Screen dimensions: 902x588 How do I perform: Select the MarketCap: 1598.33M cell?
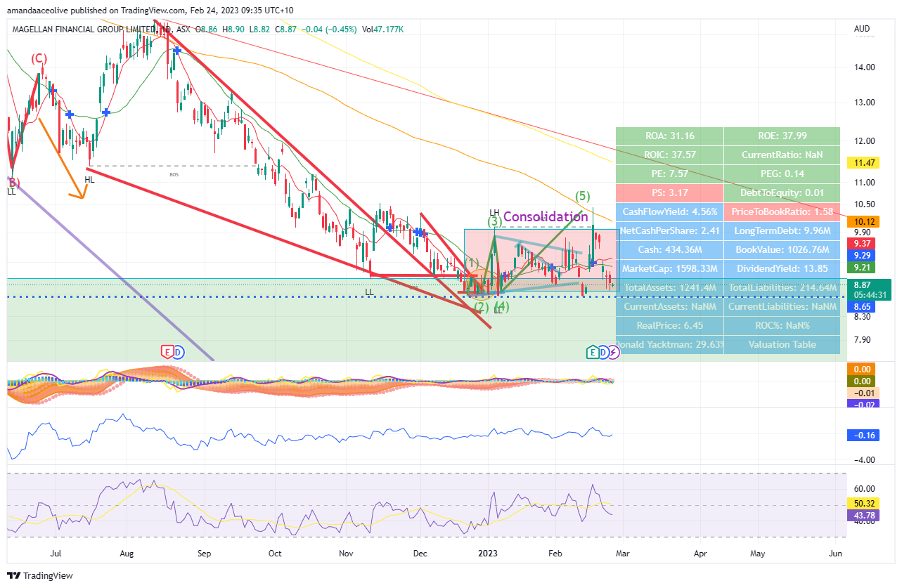point(669,268)
